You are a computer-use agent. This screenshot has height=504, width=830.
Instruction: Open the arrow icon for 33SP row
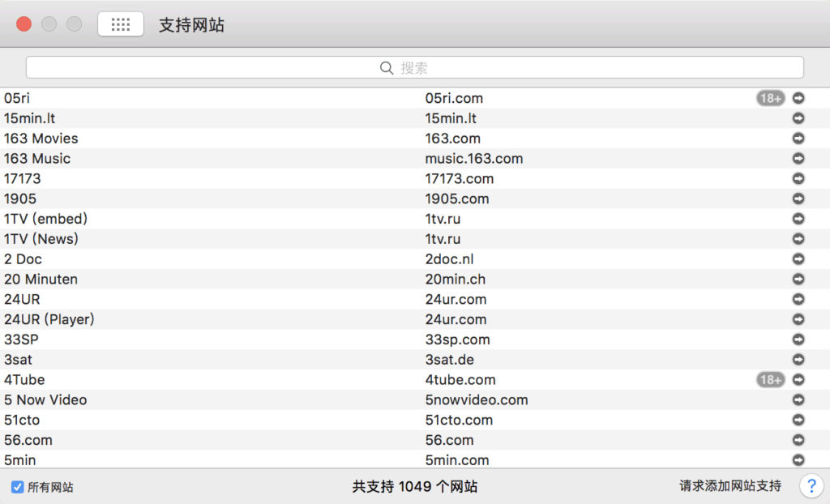tap(798, 340)
